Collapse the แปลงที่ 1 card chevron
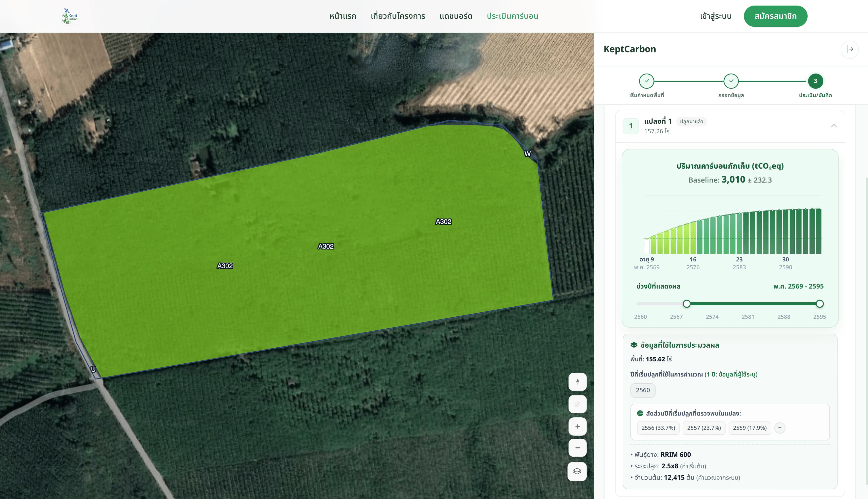The height and width of the screenshot is (499, 868). (x=834, y=126)
